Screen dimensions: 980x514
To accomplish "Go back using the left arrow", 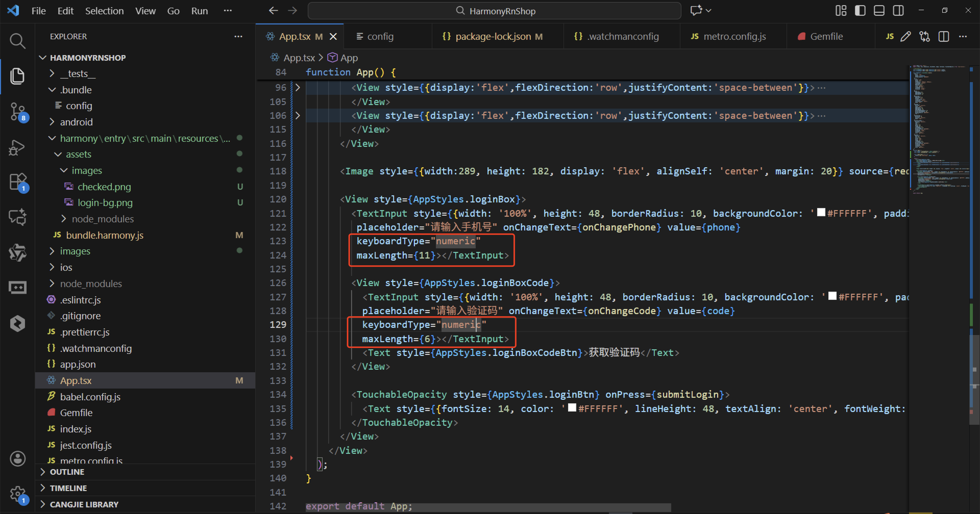I will 273,11.
